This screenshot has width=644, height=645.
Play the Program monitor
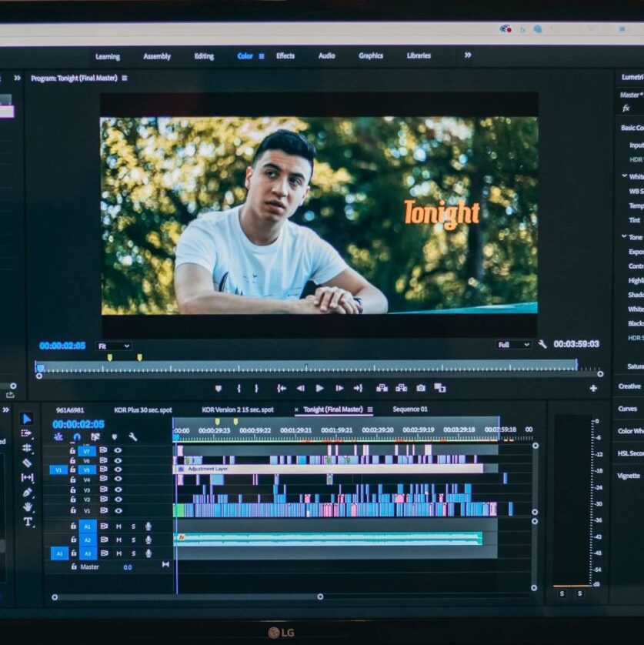[319, 389]
